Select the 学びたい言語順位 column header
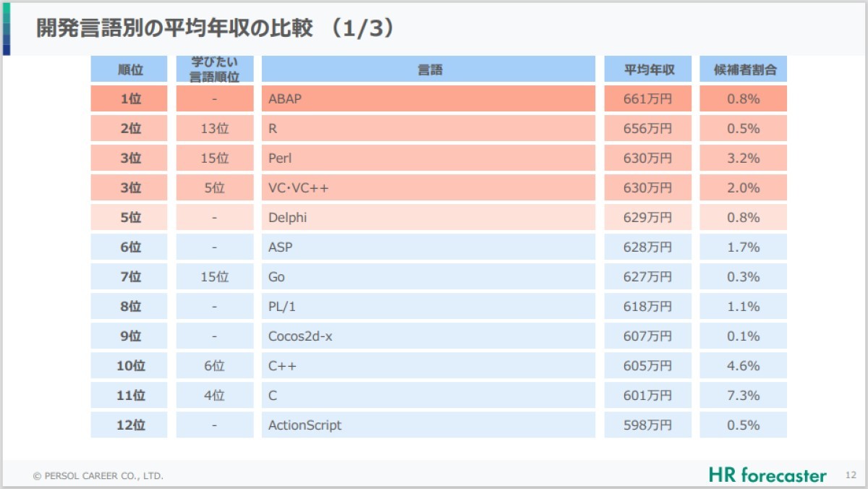 [214, 69]
